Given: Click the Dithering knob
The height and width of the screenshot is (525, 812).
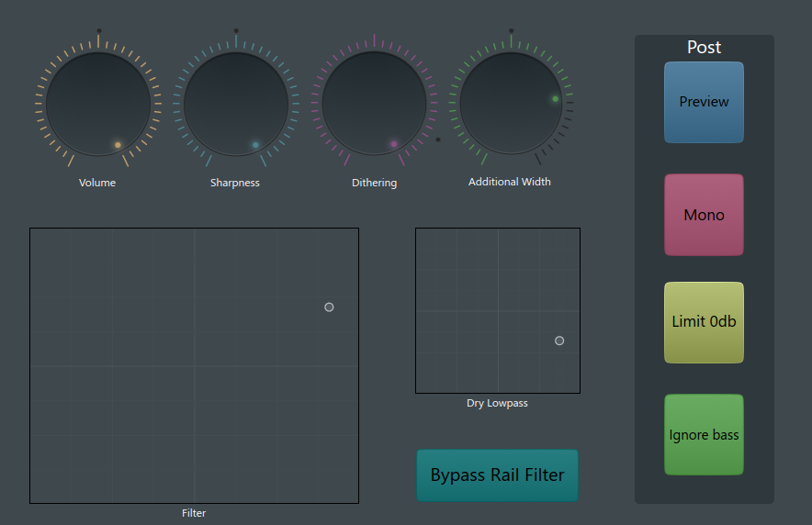Looking at the screenshot, I should pos(375,104).
